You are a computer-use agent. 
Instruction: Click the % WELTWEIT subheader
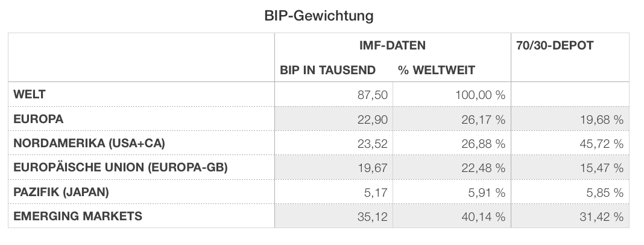click(436, 70)
